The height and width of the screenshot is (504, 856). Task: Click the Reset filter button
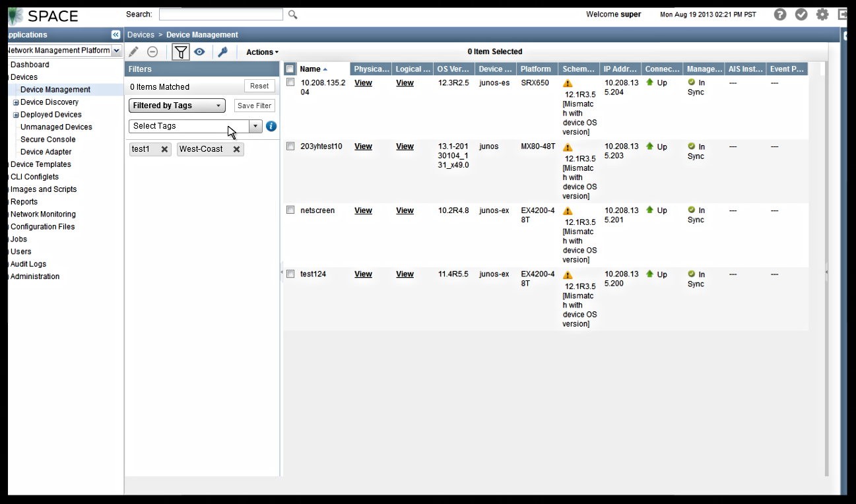[x=259, y=86]
